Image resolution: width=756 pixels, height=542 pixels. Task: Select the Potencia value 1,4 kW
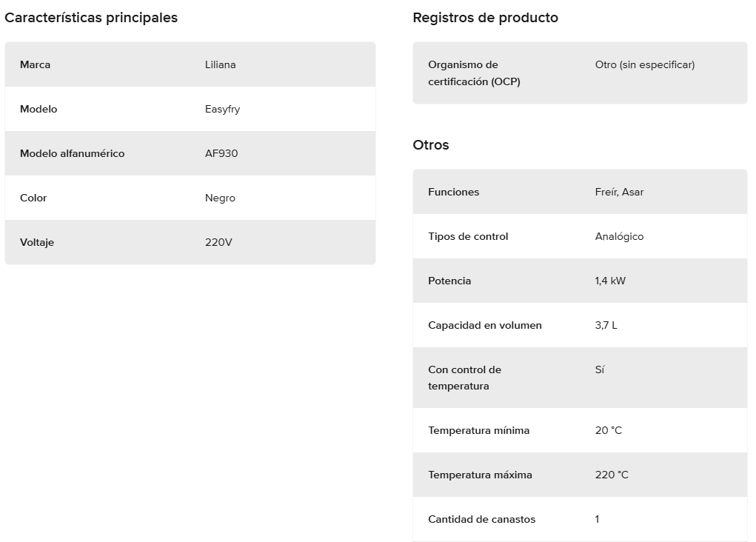click(610, 281)
